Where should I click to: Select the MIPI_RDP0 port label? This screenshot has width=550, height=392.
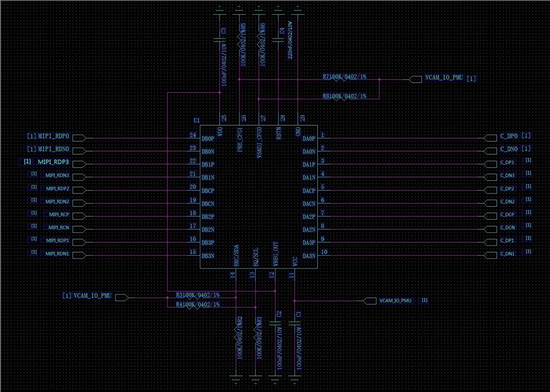(54, 136)
